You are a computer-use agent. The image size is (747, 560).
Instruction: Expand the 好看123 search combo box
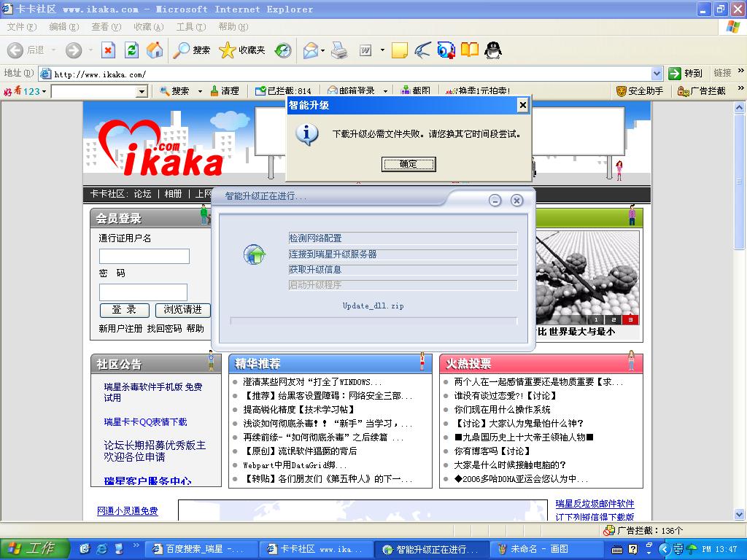142,91
